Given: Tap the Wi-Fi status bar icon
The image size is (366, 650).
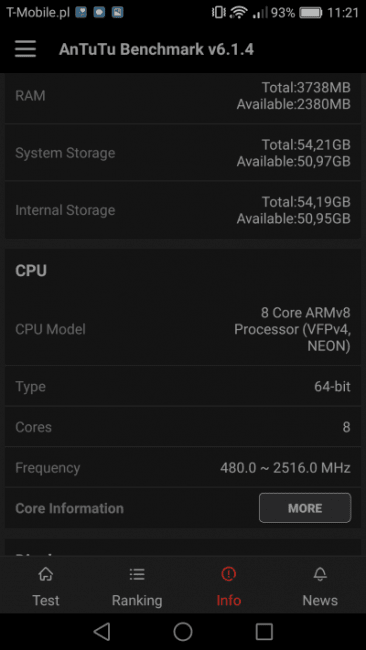Looking at the screenshot, I should (239, 12).
